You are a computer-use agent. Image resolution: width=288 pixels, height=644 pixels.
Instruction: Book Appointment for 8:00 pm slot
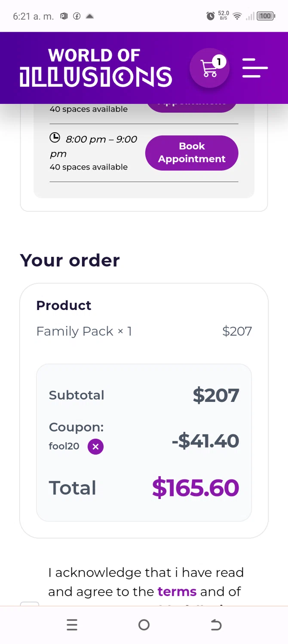tap(192, 153)
